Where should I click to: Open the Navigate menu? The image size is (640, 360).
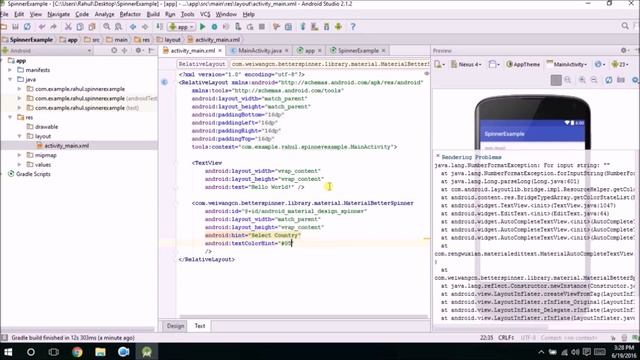pos(58,14)
